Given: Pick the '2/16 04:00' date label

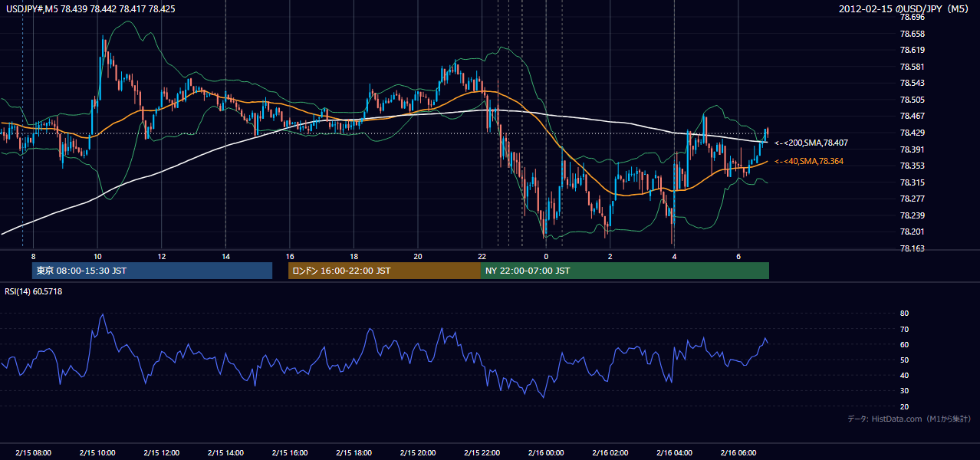Looking at the screenshot, I should pyautogui.click(x=674, y=453).
